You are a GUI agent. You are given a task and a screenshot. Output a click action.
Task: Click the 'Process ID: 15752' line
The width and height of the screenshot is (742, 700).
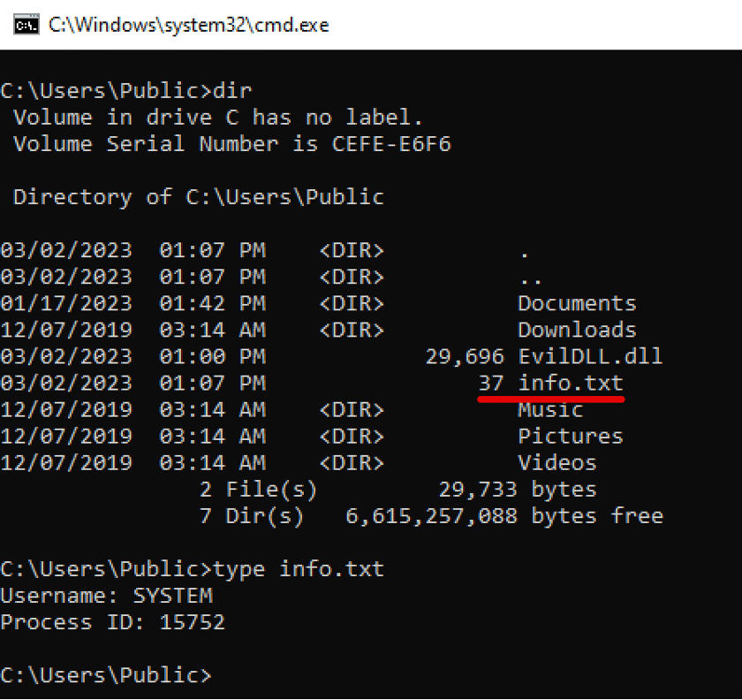(x=113, y=622)
